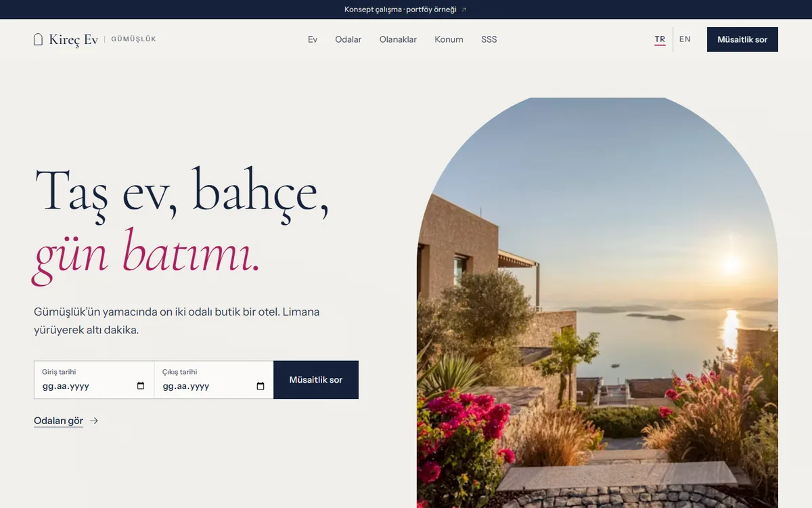Follow the Odaları gör link
Image resolution: width=812 pixels, height=508 pixels.
click(58, 421)
